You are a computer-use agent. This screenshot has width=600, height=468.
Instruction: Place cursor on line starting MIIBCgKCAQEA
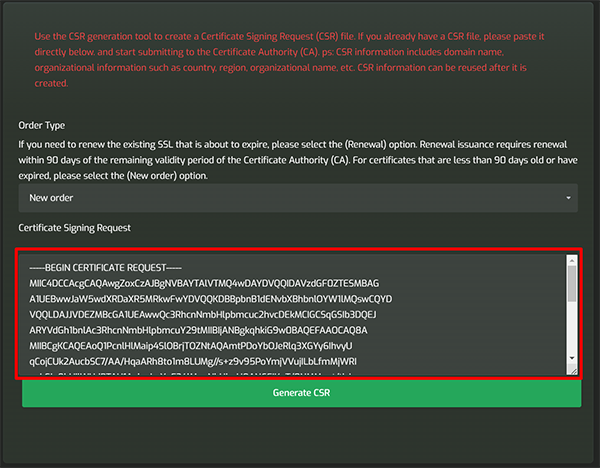coord(191,346)
